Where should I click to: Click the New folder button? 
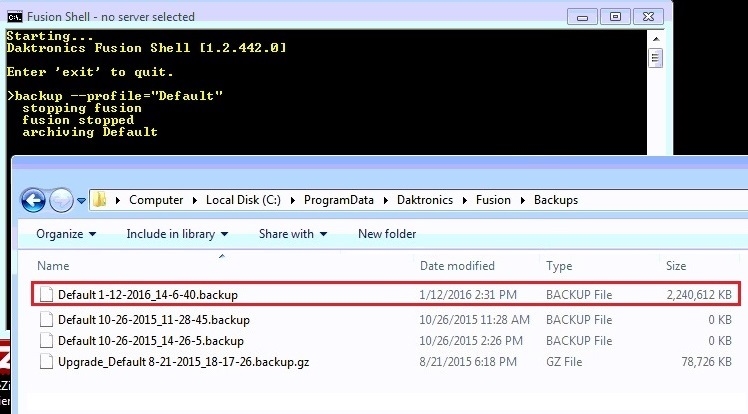click(x=385, y=234)
